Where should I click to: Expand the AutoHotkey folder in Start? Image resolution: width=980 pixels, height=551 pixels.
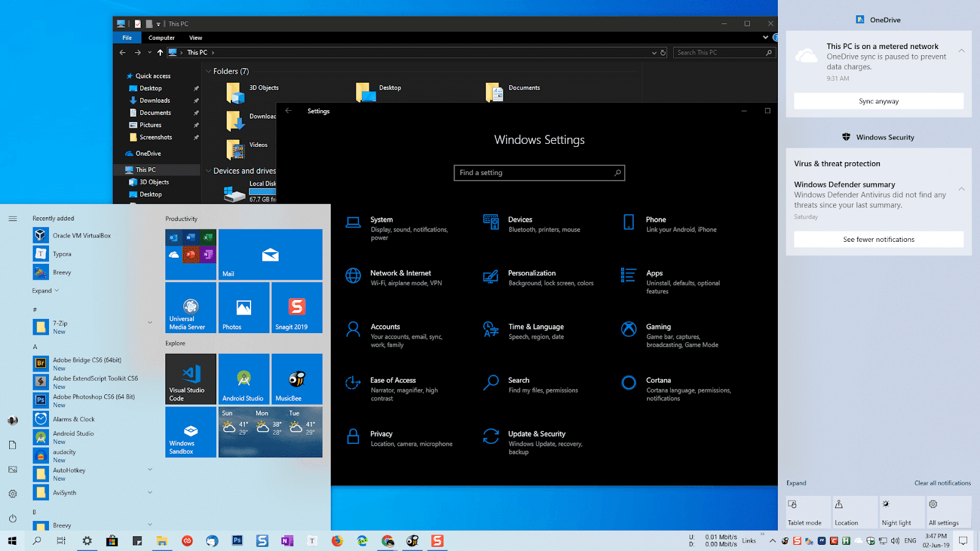click(150, 470)
